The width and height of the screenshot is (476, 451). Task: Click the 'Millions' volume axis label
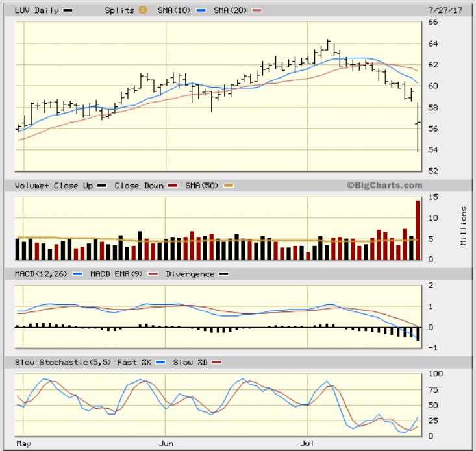click(463, 226)
